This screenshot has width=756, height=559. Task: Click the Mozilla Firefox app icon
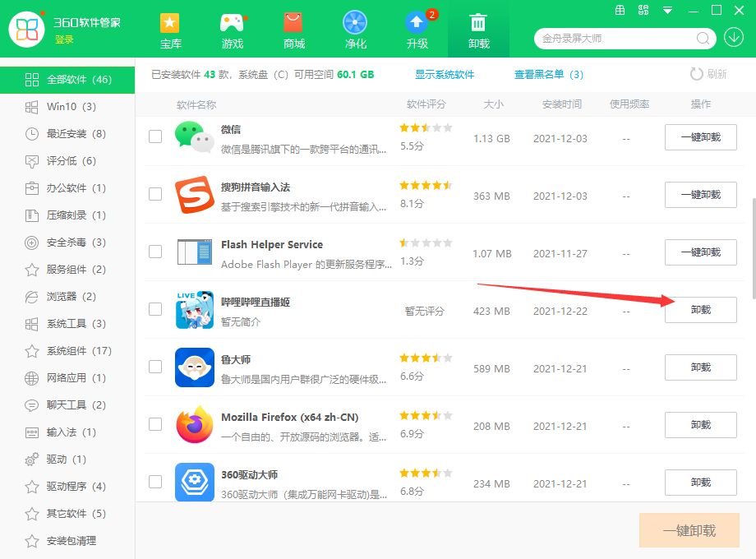(x=195, y=424)
